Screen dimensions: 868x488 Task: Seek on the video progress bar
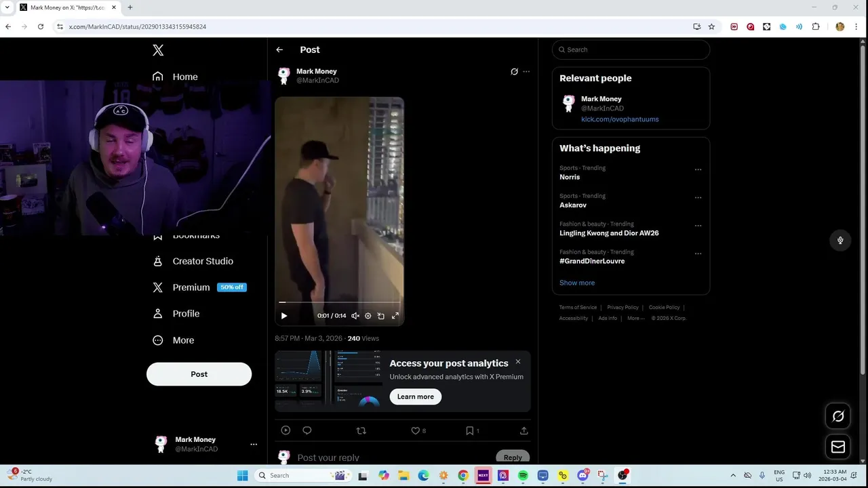(x=339, y=302)
